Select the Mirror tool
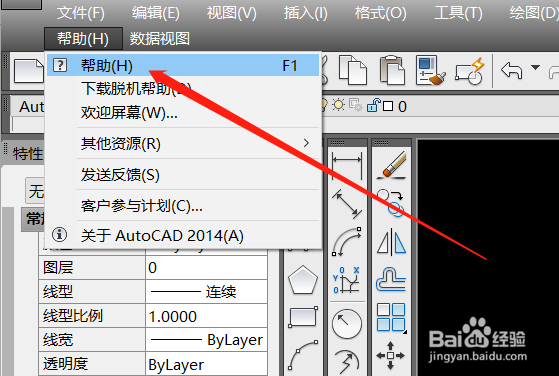The width and height of the screenshot is (559, 376). pyautogui.click(x=391, y=242)
